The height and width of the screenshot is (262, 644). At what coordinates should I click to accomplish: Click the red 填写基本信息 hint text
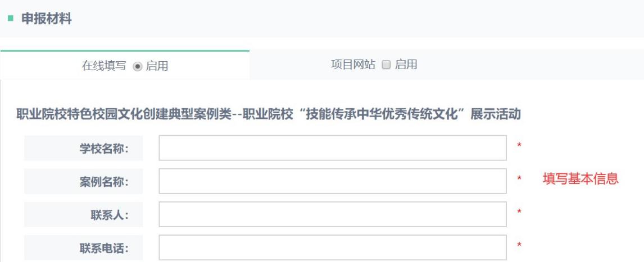click(x=580, y=180)
